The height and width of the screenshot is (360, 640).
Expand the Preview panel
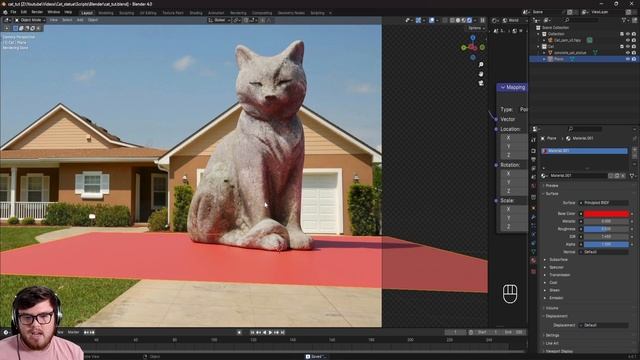click(x=551, y=186)
